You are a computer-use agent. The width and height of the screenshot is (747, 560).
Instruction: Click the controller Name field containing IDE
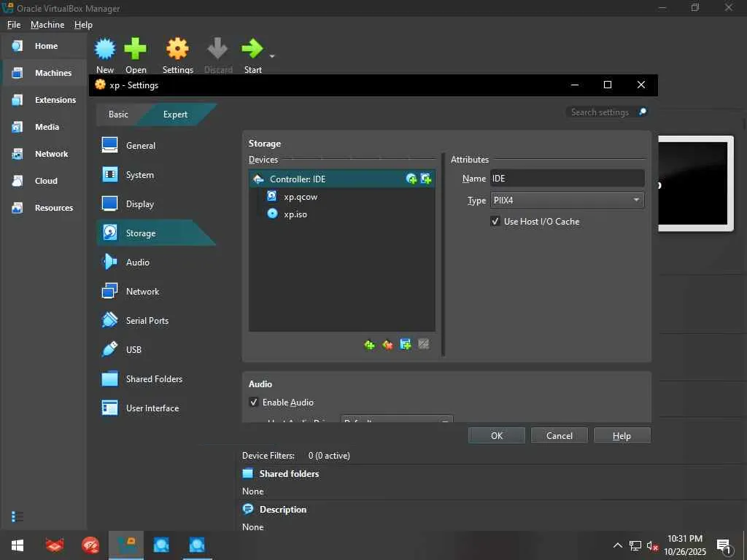click(568, 179)
